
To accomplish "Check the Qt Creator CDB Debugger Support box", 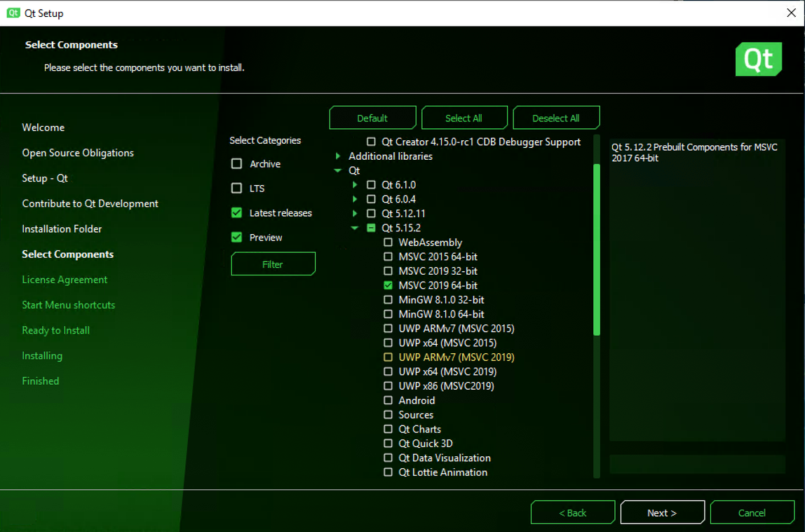I will click(371, 142).
